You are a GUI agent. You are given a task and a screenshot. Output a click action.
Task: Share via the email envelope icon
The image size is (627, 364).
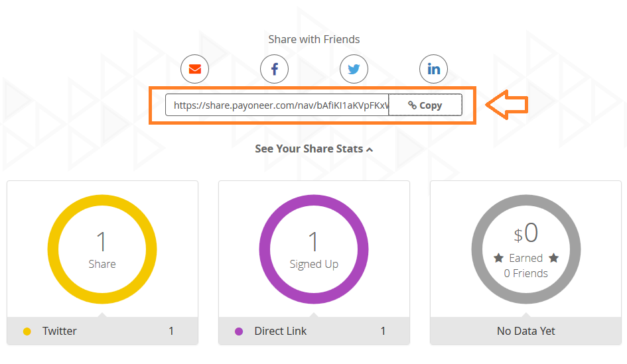click(195, 69)
